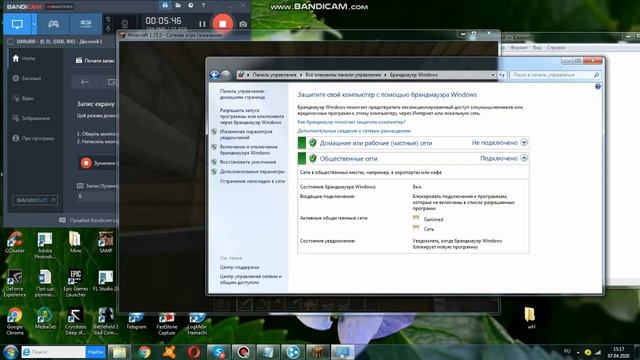Open Telegram desktop shortcut

(136, 321)
